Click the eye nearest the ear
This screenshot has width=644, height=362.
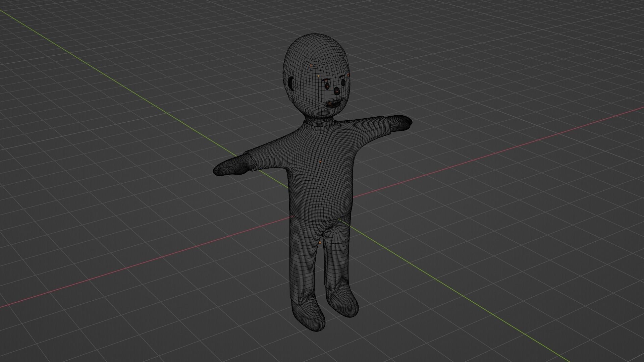pyautogui.click(x=327, y=86)
